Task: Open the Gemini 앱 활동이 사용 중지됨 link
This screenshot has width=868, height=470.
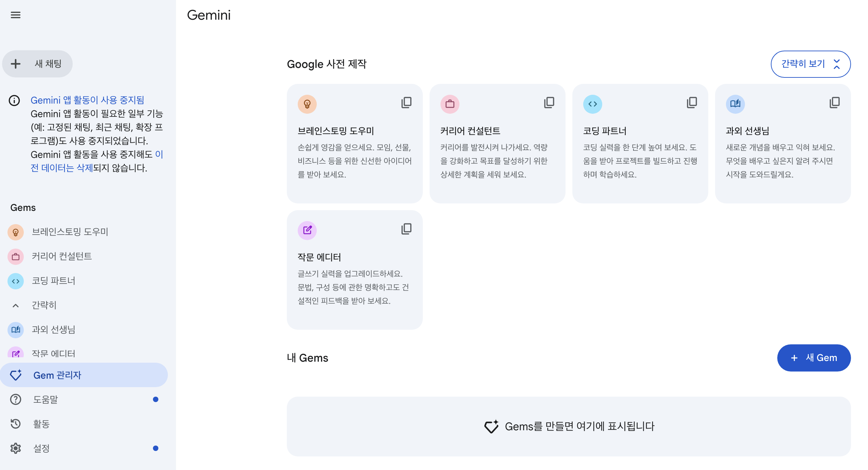Action: pyautogui.click(x=87, y=100)
